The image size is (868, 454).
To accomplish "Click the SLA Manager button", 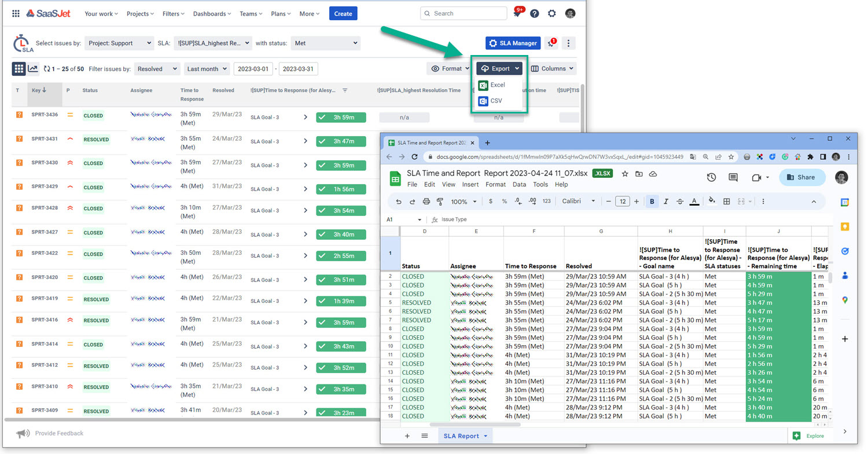I will pyautogui.click(x=513, y=43).
